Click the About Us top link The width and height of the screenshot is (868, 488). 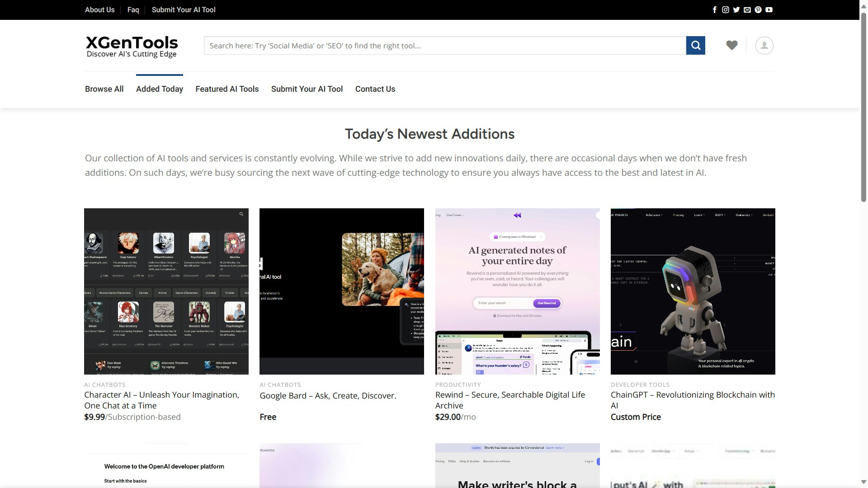[99, 9]
